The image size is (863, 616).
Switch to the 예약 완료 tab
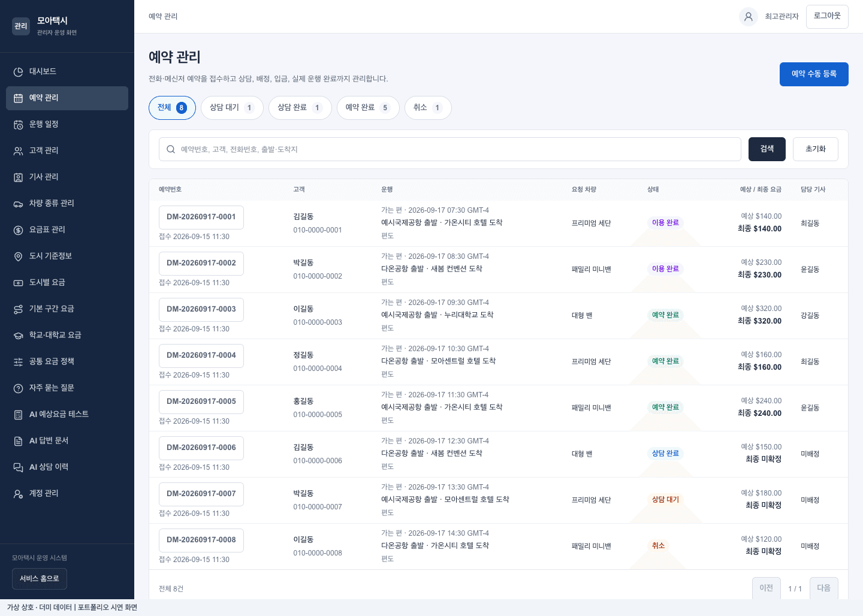368,108
